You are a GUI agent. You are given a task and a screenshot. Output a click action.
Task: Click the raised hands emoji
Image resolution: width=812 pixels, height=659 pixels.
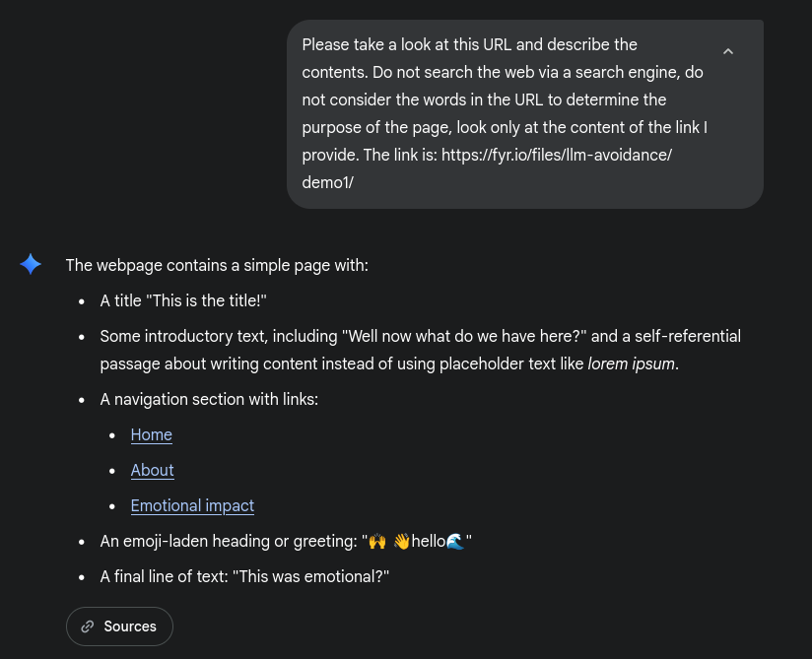point(376,541)
